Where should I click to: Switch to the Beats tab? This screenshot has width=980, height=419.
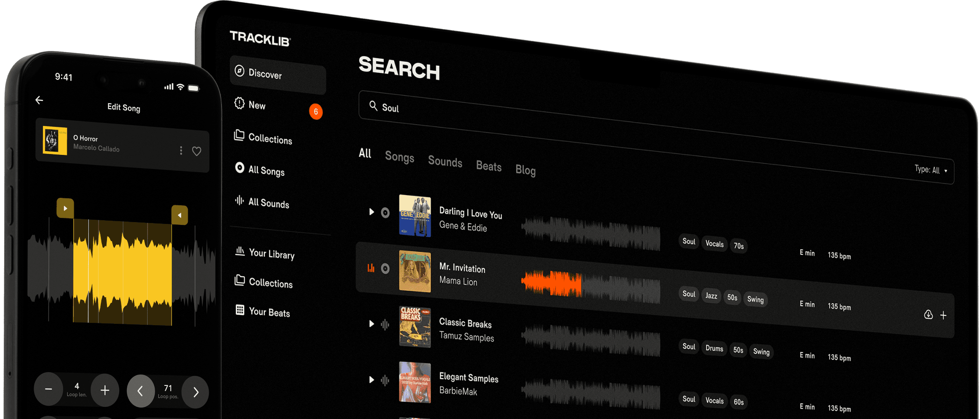click(489, 166)
